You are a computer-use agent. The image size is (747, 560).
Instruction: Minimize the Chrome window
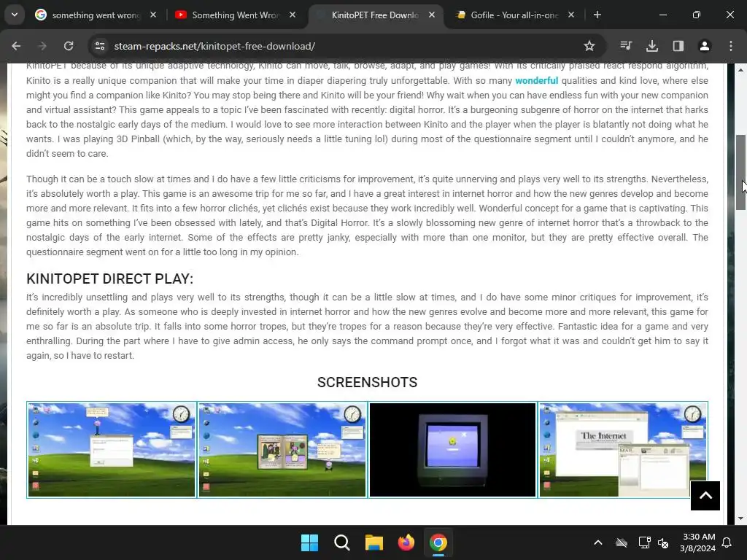[662, 15]
